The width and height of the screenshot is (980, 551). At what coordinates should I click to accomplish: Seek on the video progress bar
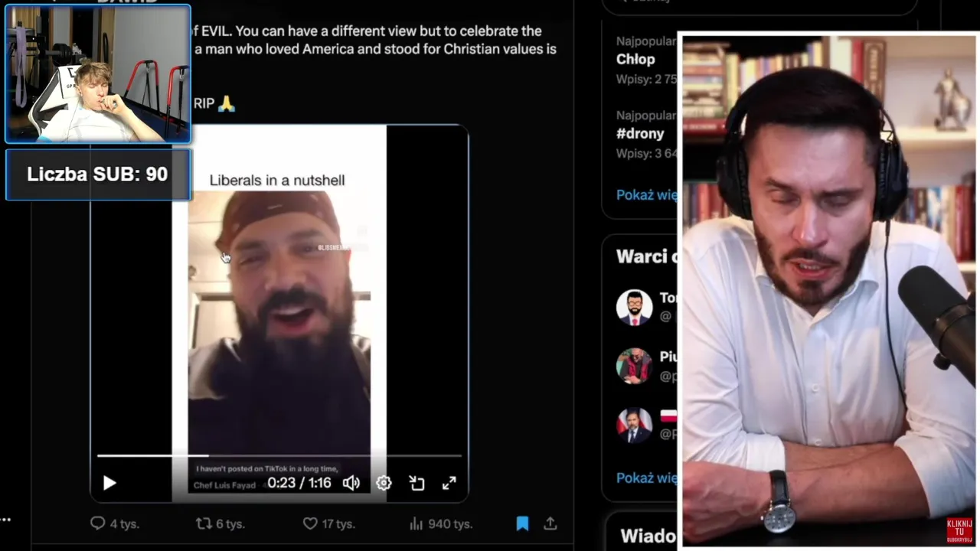click(x=279, y=455)
